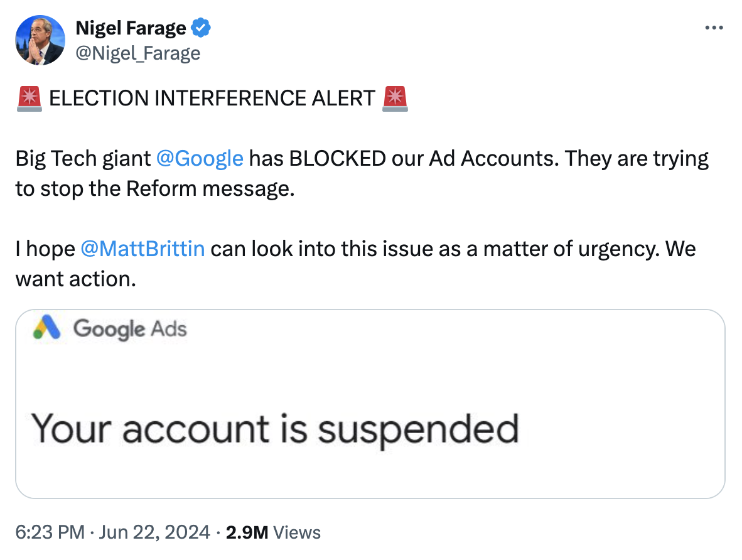Click the 6:23 PM timestamp
742x560 pixels.
point(50,533)
